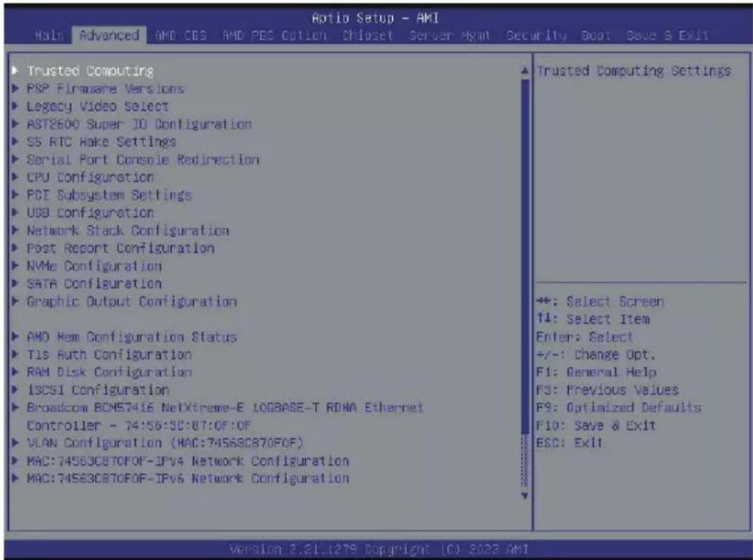Open the AMD CBS tab

[x=181, y=35]
